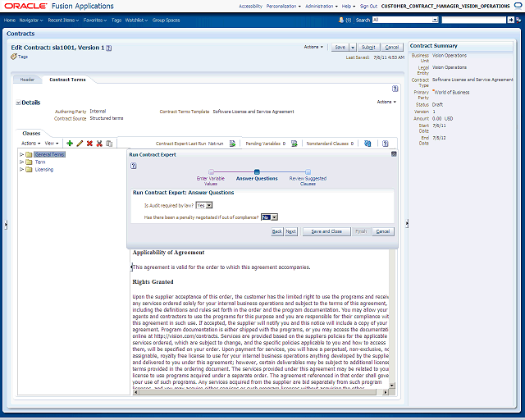Click the Cancel button beside Submit
This screenshot has height=420, width=525.
coord(392,48)
